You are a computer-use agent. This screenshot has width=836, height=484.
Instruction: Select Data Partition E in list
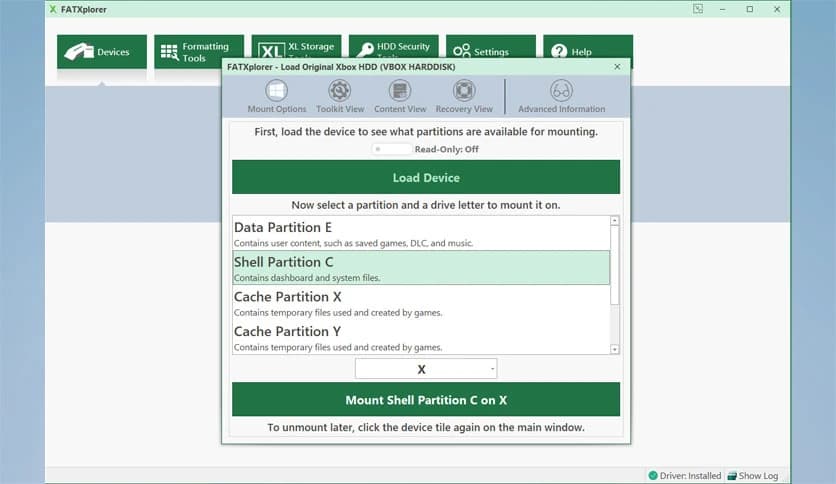(x=421, y=234)
